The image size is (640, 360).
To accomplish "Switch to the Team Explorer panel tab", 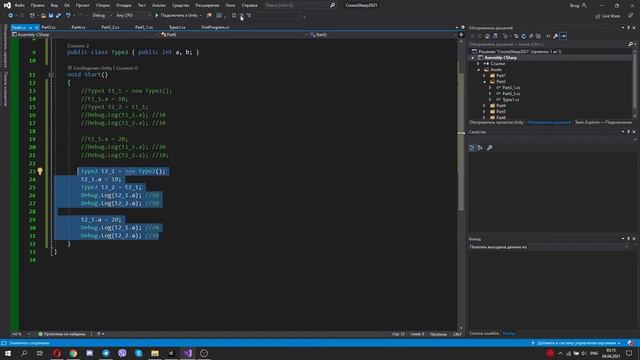I will click(x=603, y=122).
